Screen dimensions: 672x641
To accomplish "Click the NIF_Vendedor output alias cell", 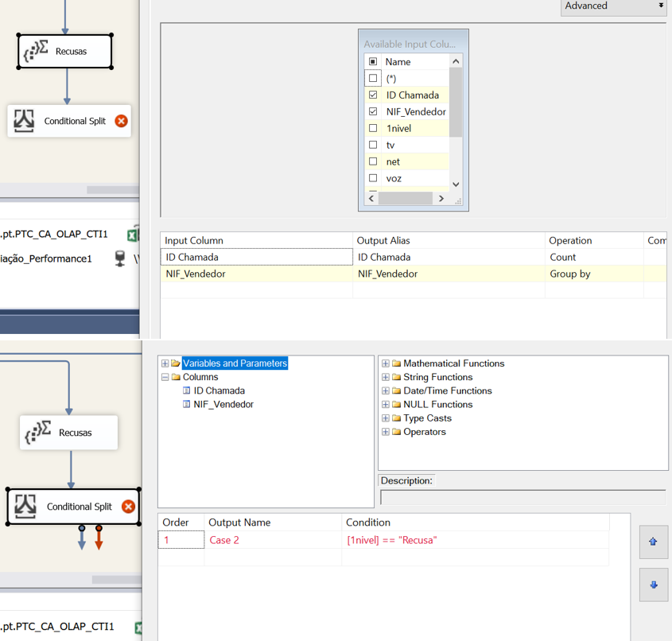I will pyautogui.click(x=449, y=274).
